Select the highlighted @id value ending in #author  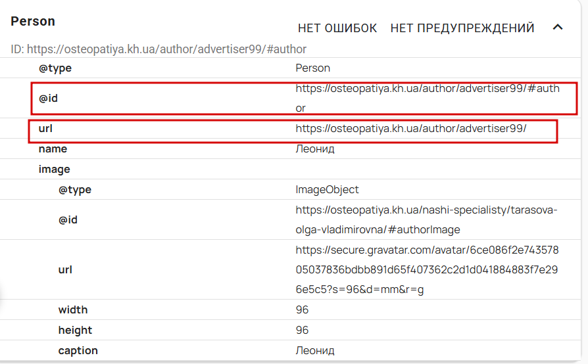pyautogui.click(x=428, y=98)
